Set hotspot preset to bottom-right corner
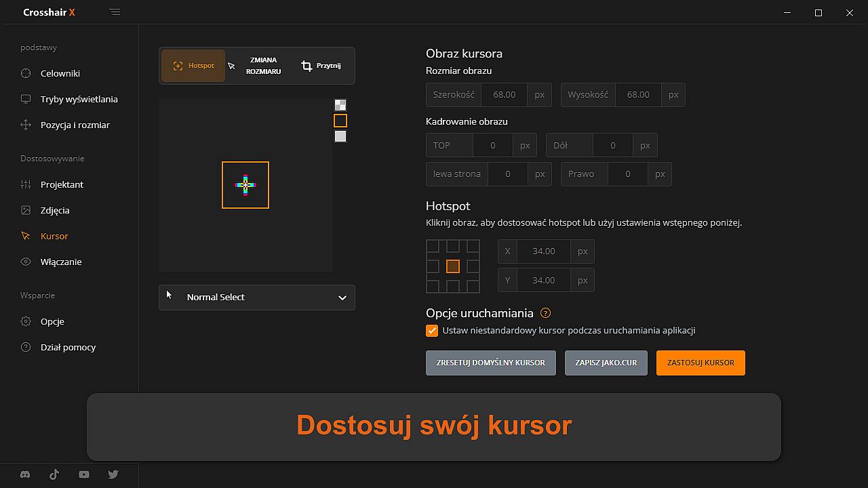Screen dimensions: 868x488 coord(473,286)
